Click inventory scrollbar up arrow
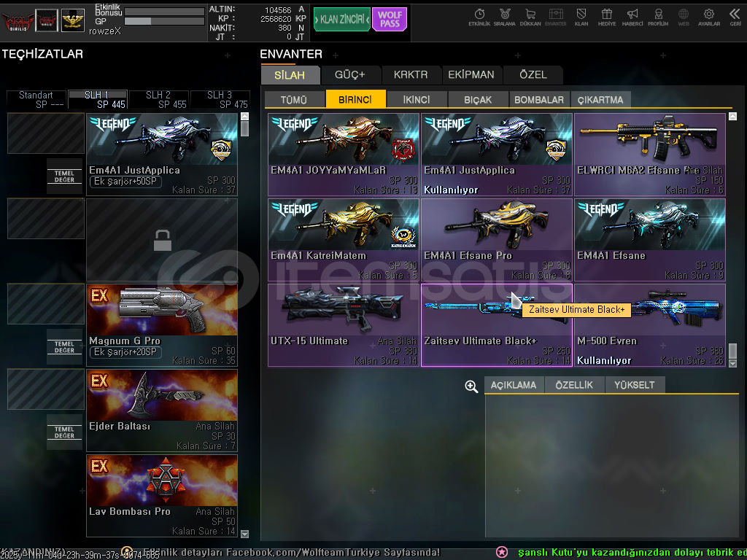The height and width of the screenshot is (560, 747). click(x=732, y=116)
